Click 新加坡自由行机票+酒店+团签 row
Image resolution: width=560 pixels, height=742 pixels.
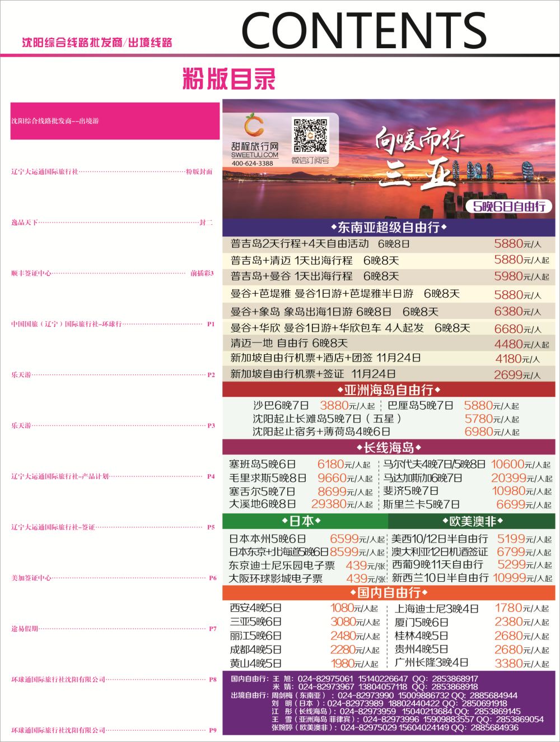[x=389, y=358]
